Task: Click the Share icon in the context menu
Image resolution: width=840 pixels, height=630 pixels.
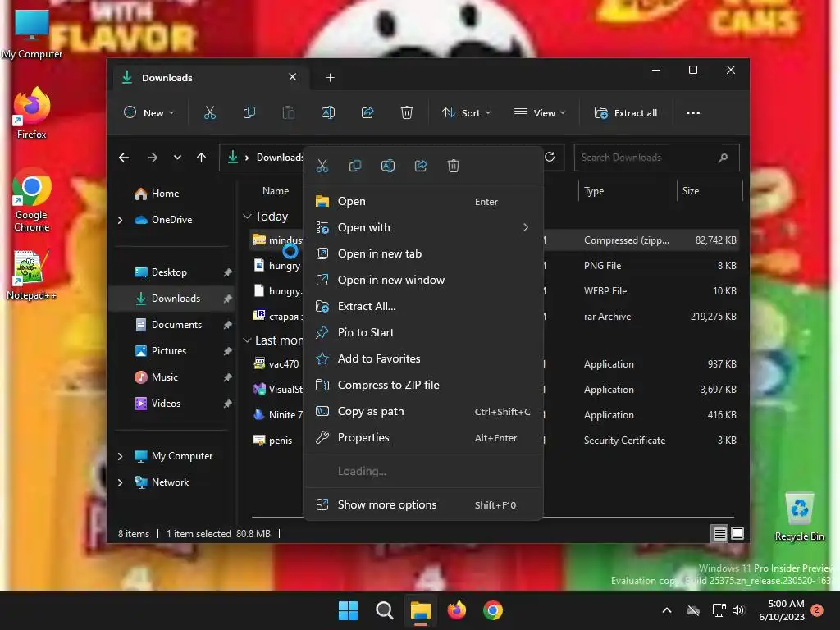Action: (421, 166)
